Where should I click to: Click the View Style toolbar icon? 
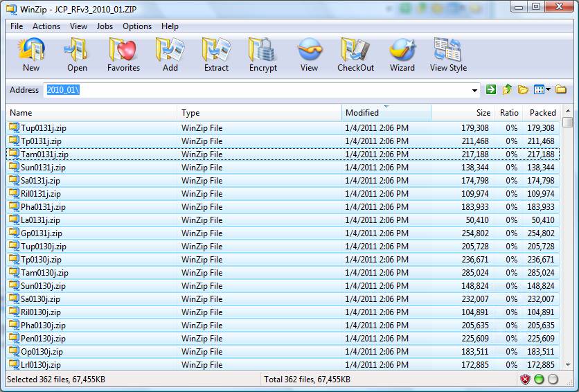click(x=448, y=50)
